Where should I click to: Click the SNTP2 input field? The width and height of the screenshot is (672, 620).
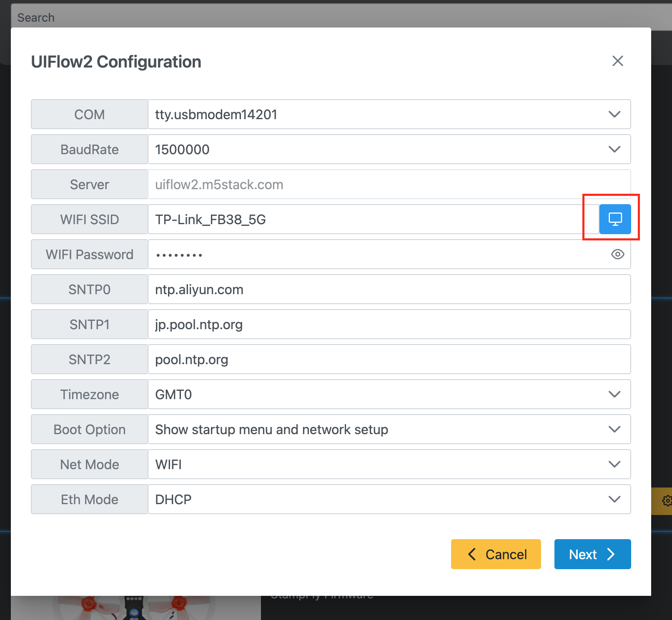pyautogui.click(x=389, y=359)
